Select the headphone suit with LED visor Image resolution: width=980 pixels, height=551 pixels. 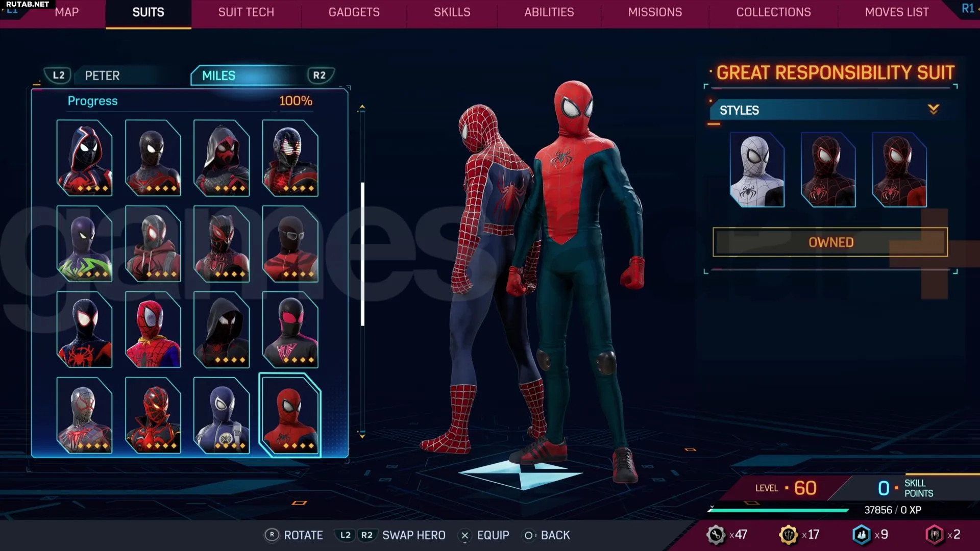click(290, 158)
